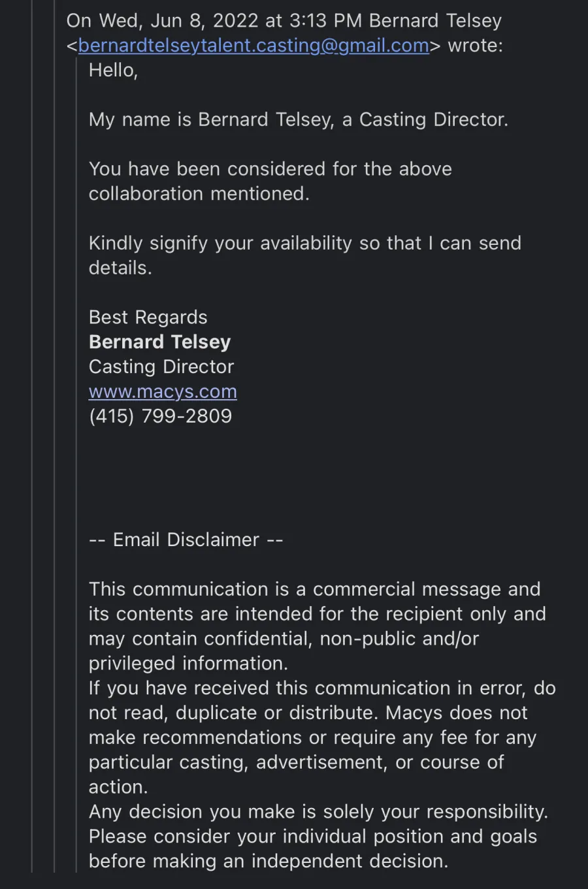Screen dimensions: 588x889
Task: Open the bernardtelseytalent.casting@gmail.com email link
Action: pyautogui.click(x=253, y=46)
